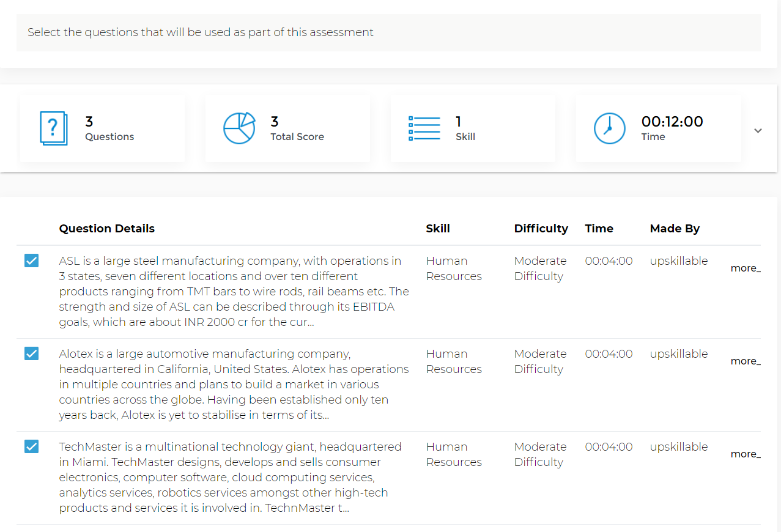Click the TechMaster question description text

[231, 478]
